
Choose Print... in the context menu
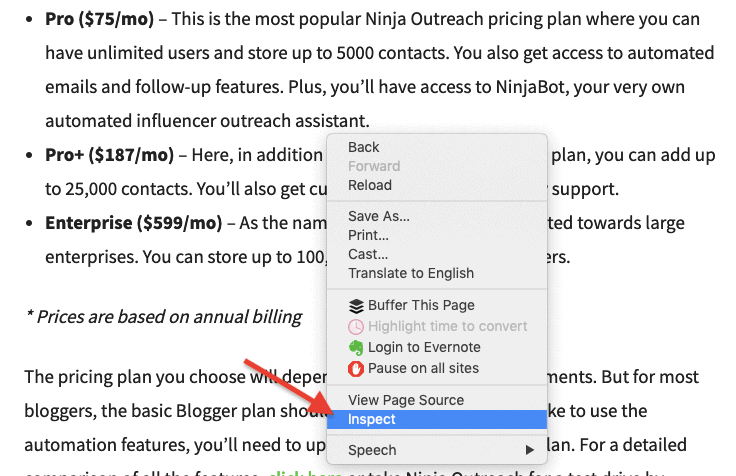[368, 235]
